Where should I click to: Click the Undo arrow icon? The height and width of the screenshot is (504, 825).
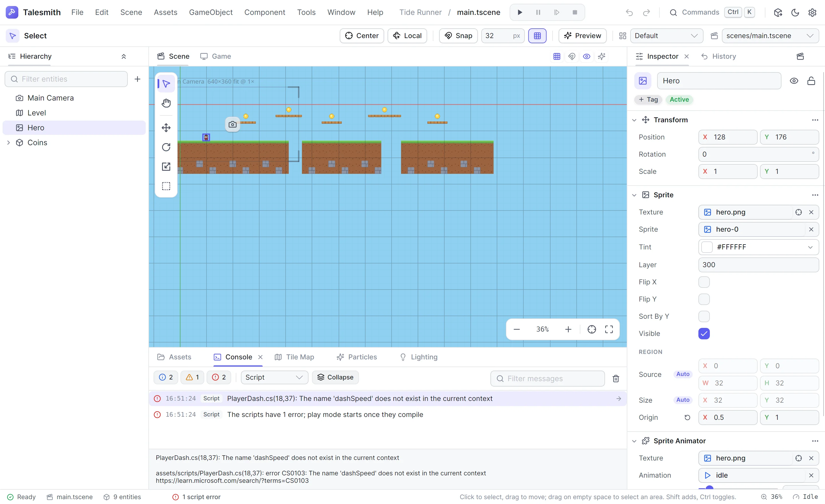[x=629, y=12]
